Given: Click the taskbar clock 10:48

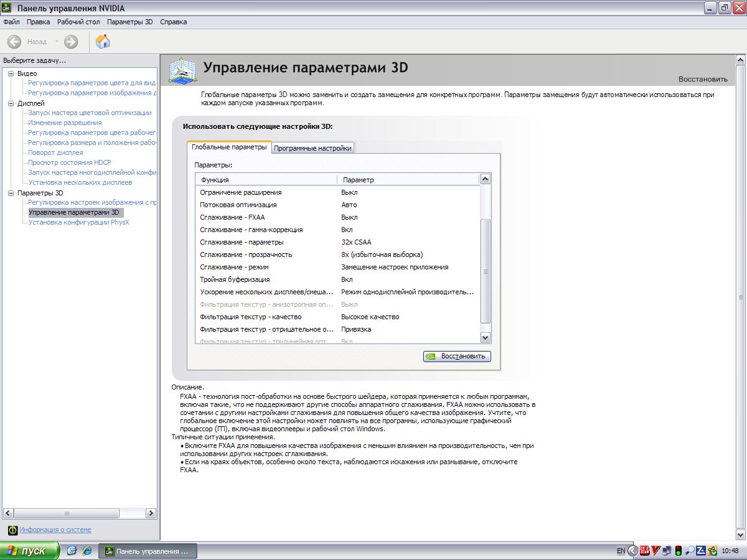Looking at the screenshot, I should click(731, 551).
